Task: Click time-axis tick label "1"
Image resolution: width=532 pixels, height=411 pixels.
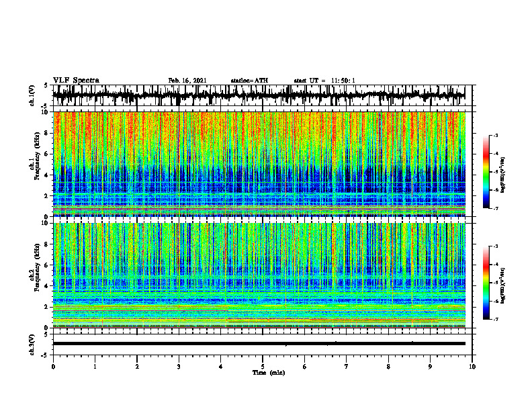Action: [95, 367]
